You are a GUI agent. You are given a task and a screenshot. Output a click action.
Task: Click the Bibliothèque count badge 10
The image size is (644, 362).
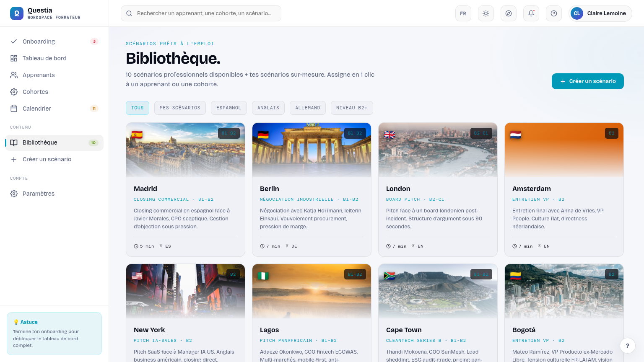[x=93, y=143]
